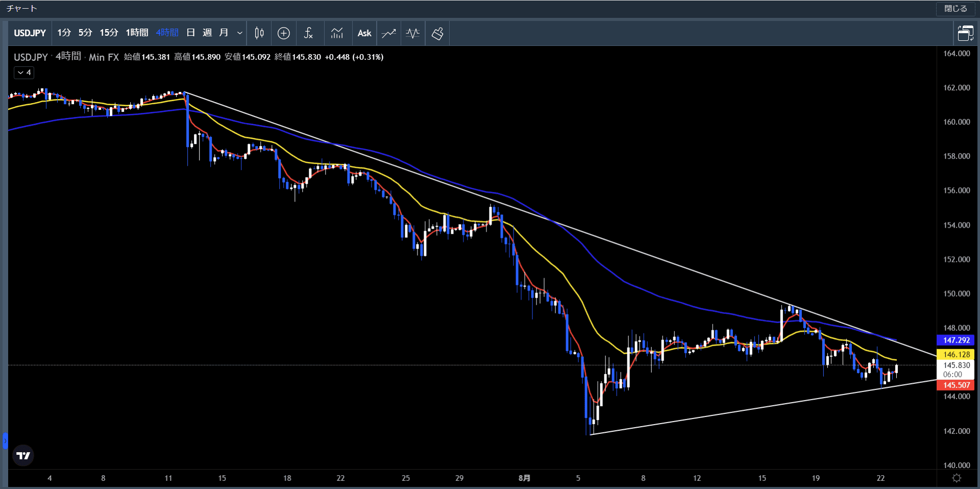Click the date label 22 at axis right
Screen dimensions: 980x489
point(880,478)
